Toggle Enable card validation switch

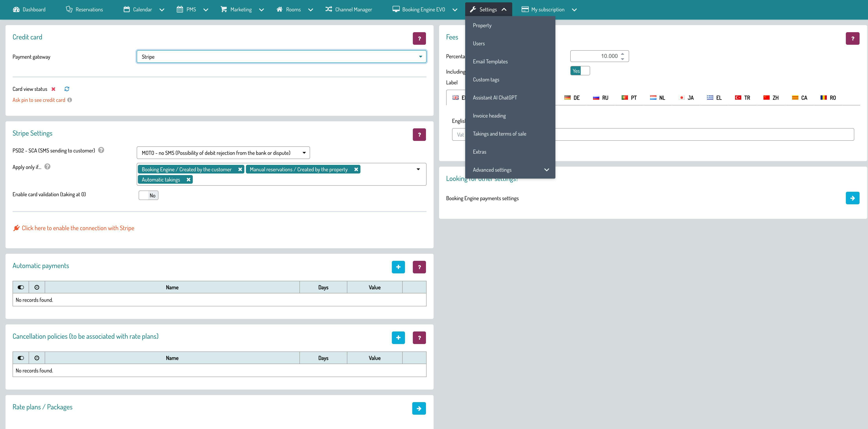[148, 196]
